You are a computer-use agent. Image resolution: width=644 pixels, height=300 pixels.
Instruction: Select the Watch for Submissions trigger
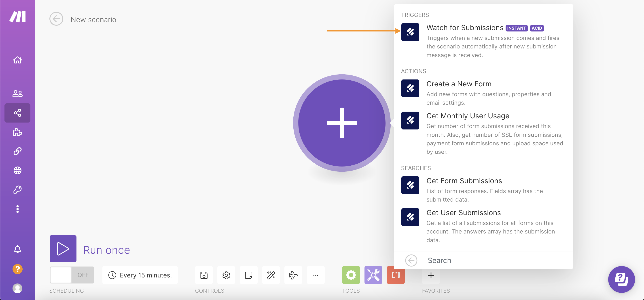[464, 28]
